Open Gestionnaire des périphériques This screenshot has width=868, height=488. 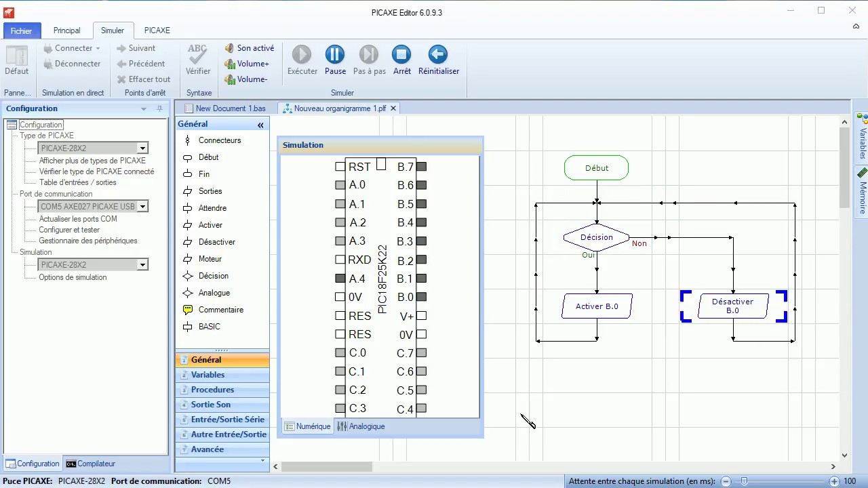88,241
